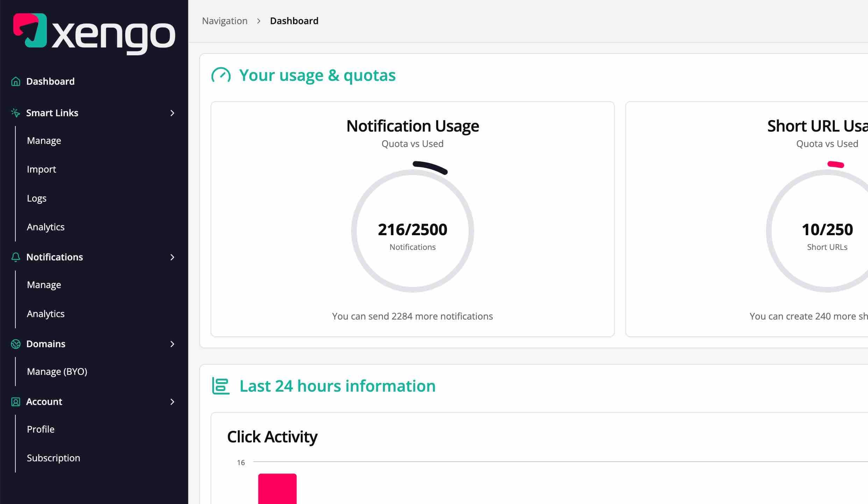Click the Smart Links cursor icon
Image resolution: width=868 pixels, height=504 pixels.
(x=15, y=113)
